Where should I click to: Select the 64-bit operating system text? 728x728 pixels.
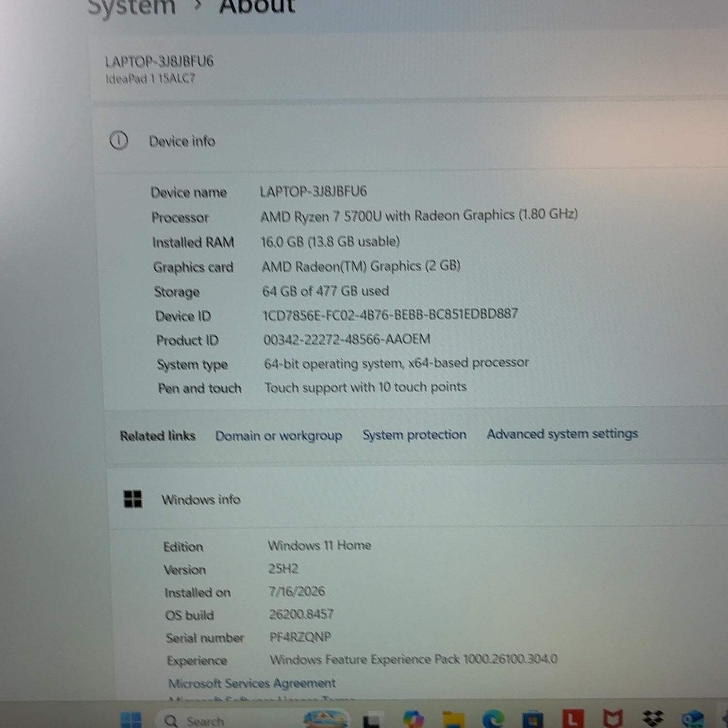(396, 363)
